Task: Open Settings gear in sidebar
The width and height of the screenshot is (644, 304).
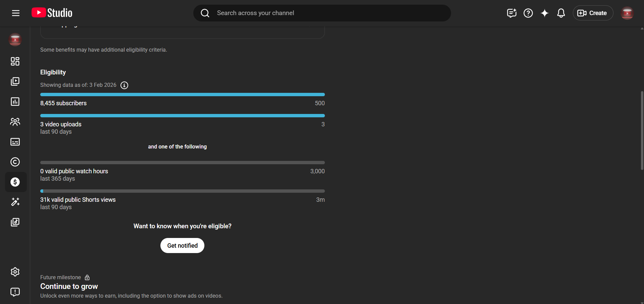Action: (x=15, y=272)
